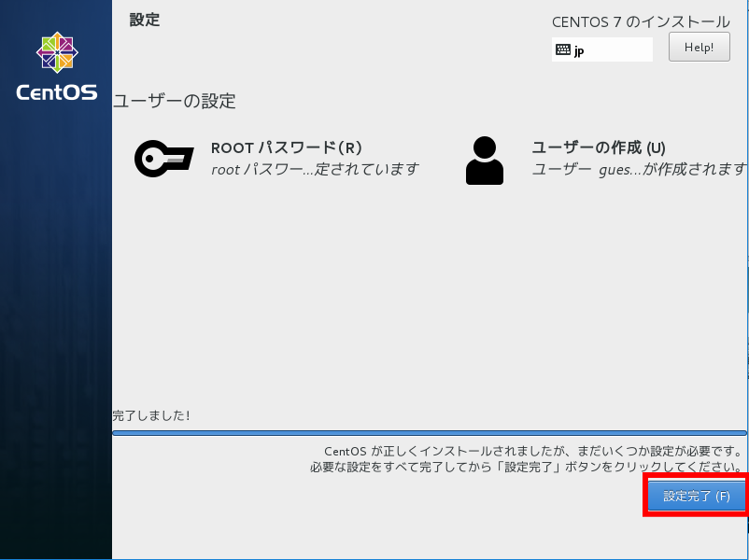
Task: Click ユーザー gues...が作成されます status text
Action: pyautogui.click(x=639, y=169)
